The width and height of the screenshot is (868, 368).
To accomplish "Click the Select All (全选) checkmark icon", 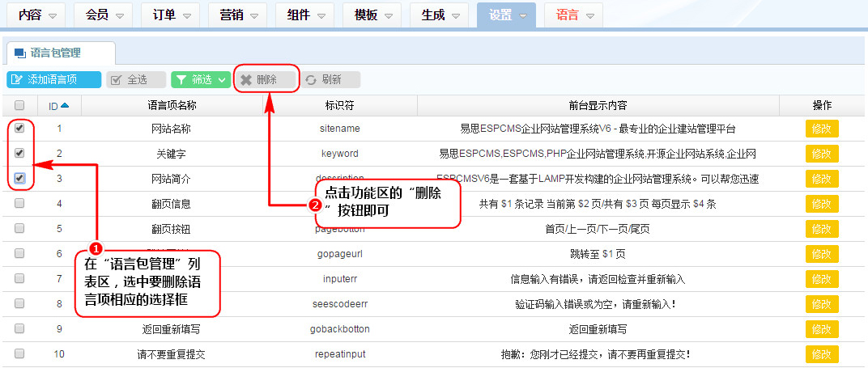I will pos(117,79).
